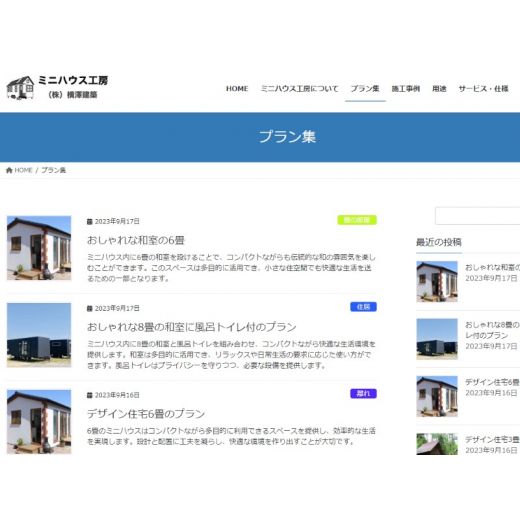Open ミニハウス工房について menu item
The width and height of the screenshot is (520, 520).
299,89
